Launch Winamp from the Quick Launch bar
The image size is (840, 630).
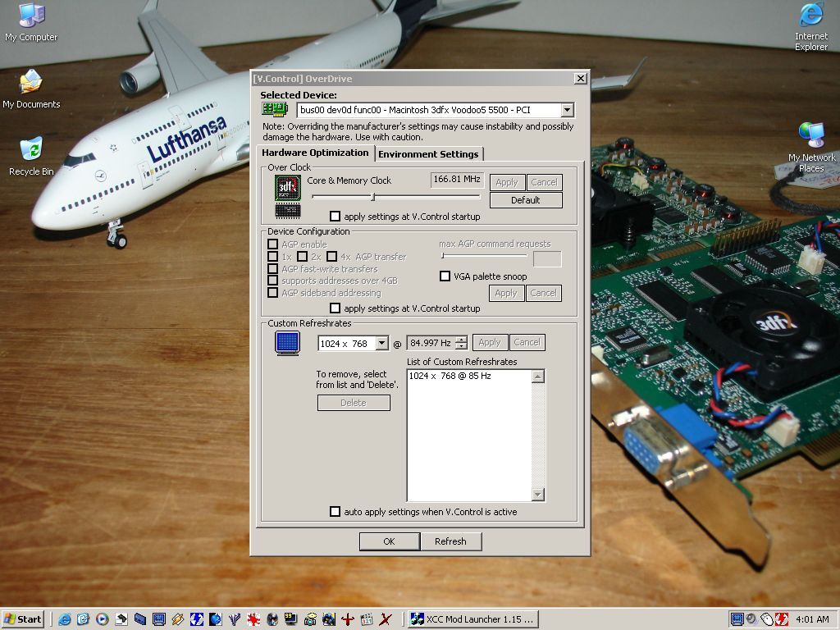click(x=178, y=619)
